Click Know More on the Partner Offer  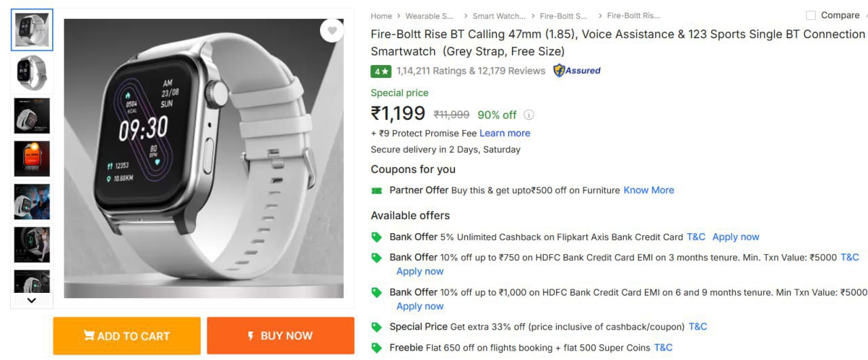(x=648, y=191)
